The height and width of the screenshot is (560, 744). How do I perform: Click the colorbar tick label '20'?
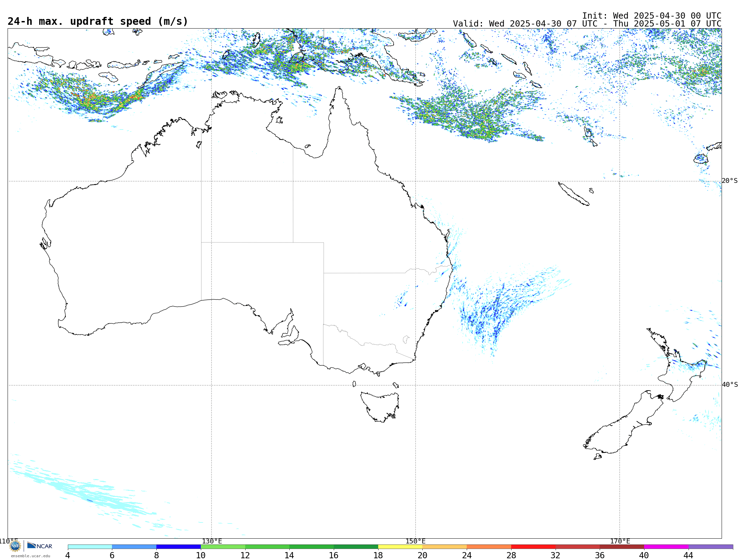(x=423, y=556)
